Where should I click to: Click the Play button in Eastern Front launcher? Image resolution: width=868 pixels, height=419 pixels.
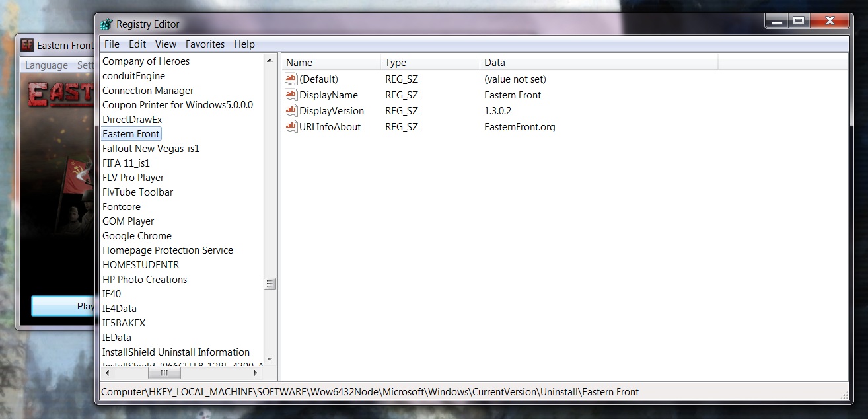tap(63, 306)
